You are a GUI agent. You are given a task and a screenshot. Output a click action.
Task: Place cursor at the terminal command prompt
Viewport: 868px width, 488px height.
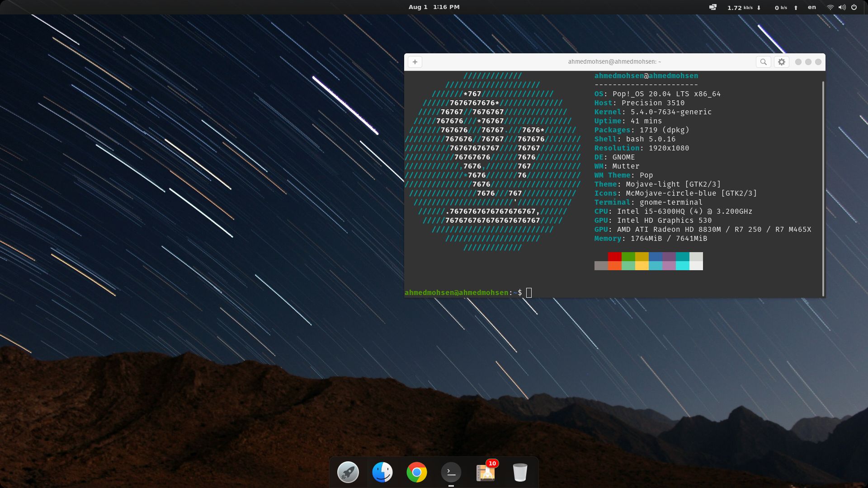[529, 293]
